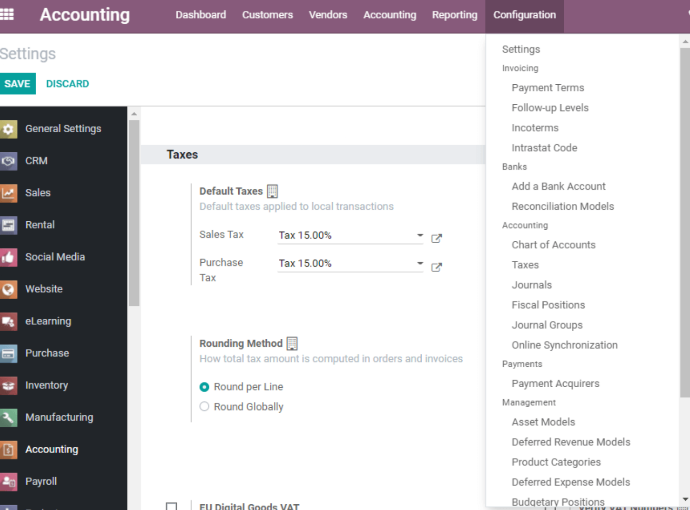Click the settings sidebar scrollbar thumb
The image size is (690, 510).
click(x=134, y=213)
